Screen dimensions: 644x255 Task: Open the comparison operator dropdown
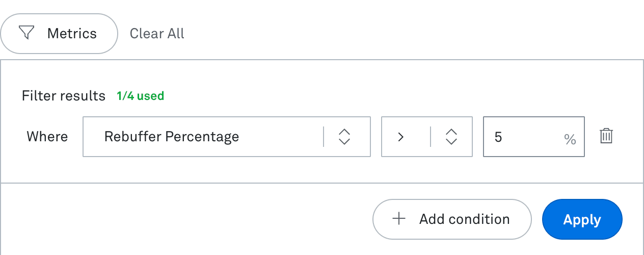426,137
